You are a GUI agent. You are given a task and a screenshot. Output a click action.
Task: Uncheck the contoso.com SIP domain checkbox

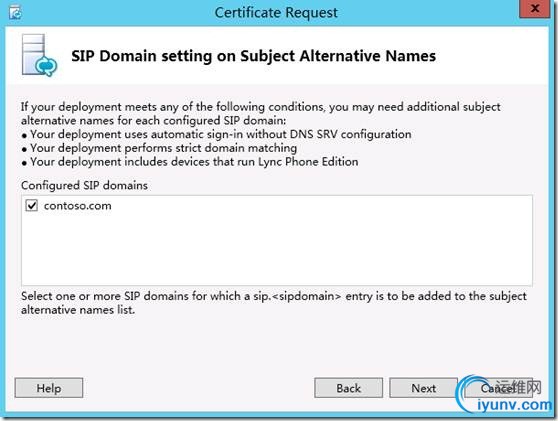(x=32, y=206)
